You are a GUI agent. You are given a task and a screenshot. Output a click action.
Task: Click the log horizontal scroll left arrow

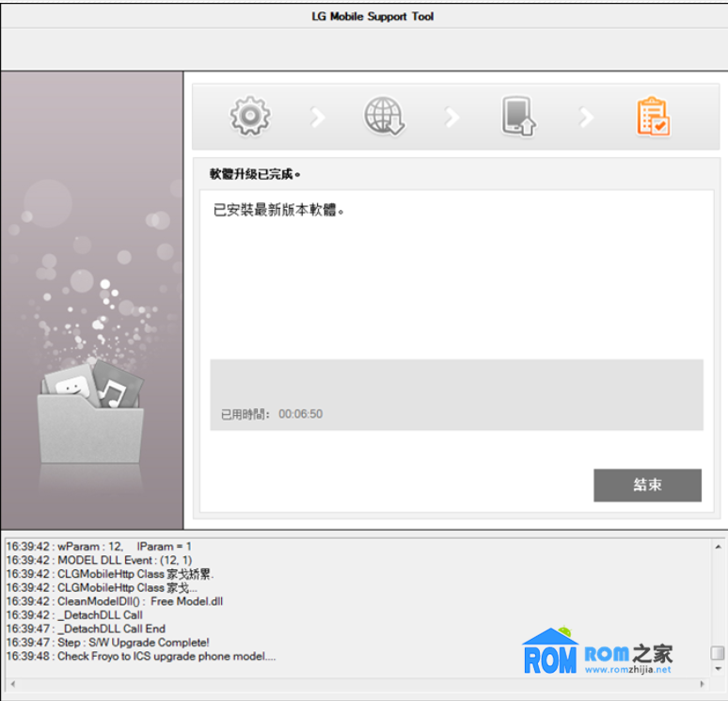point(12,684)
